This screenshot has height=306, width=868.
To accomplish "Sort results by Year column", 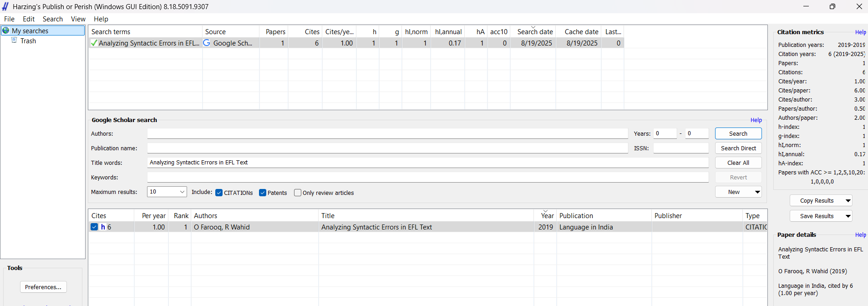I will tap(545, 216).
